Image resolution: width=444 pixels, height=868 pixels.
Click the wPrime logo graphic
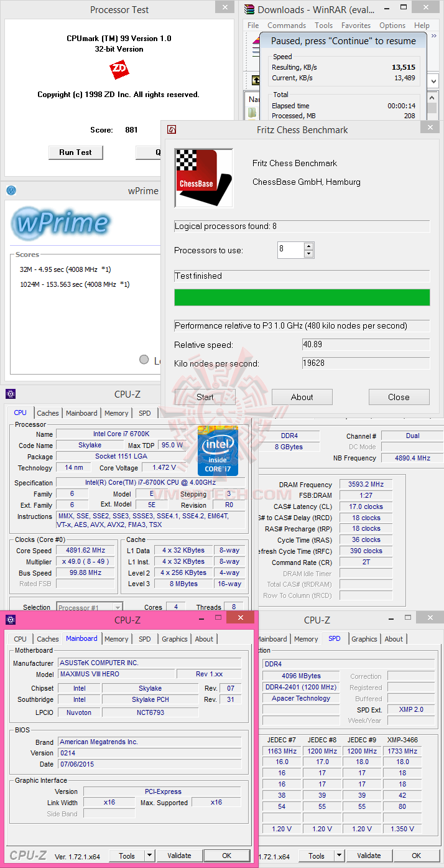click(60, 222)
